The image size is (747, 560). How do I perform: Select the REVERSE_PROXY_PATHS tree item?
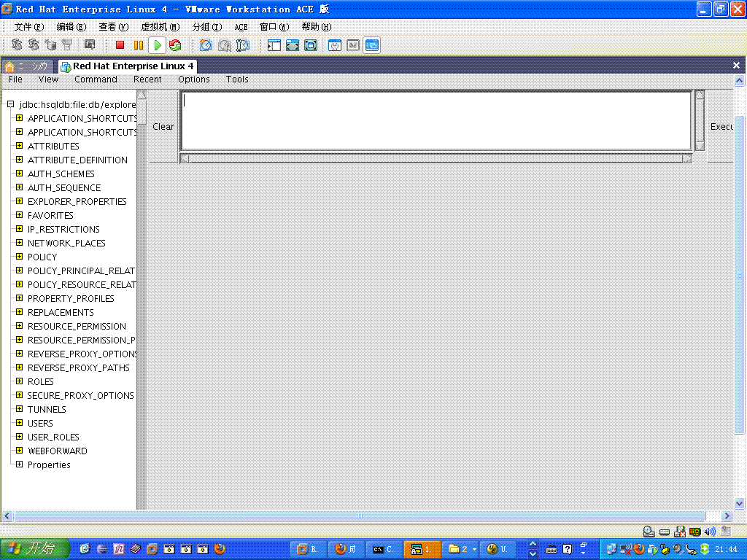[79, 368]
